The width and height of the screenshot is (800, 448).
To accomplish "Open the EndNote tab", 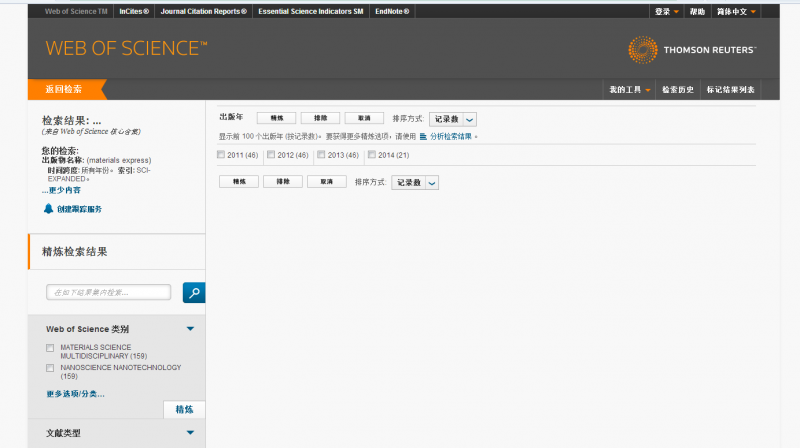I will click(392, 11).
